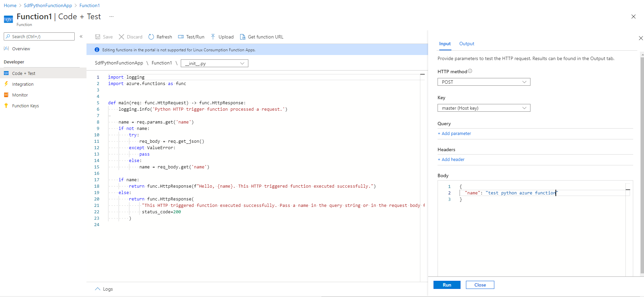
Task: Click the Close button in test panel
Action: click(480, 285)
